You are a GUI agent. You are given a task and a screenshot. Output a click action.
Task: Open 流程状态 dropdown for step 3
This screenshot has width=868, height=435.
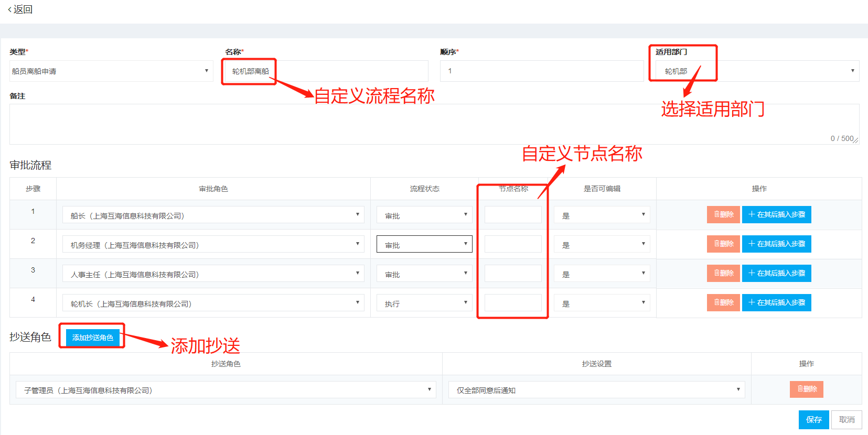pos(424,274)
